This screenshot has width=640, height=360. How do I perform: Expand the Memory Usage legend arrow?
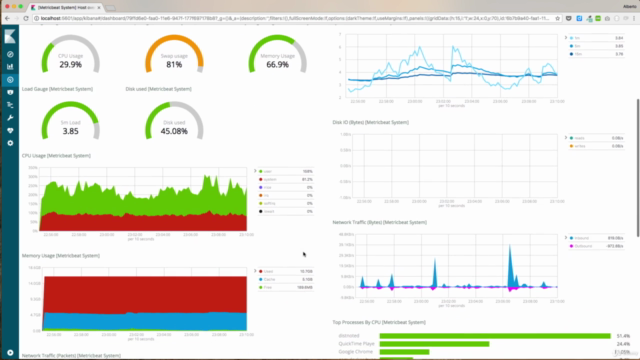click(x=255, y=271)
